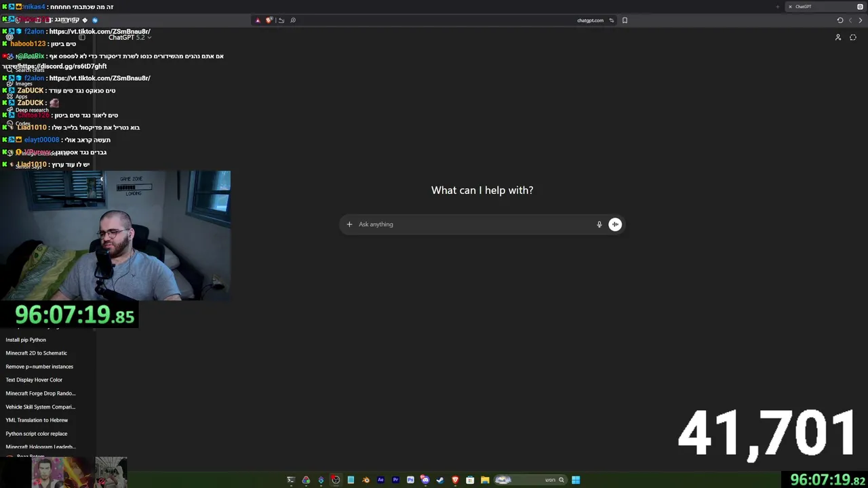Open the ChatGPT 5.2 model dropdown
This screenshot has width=868, height=488.
(130, 37)
